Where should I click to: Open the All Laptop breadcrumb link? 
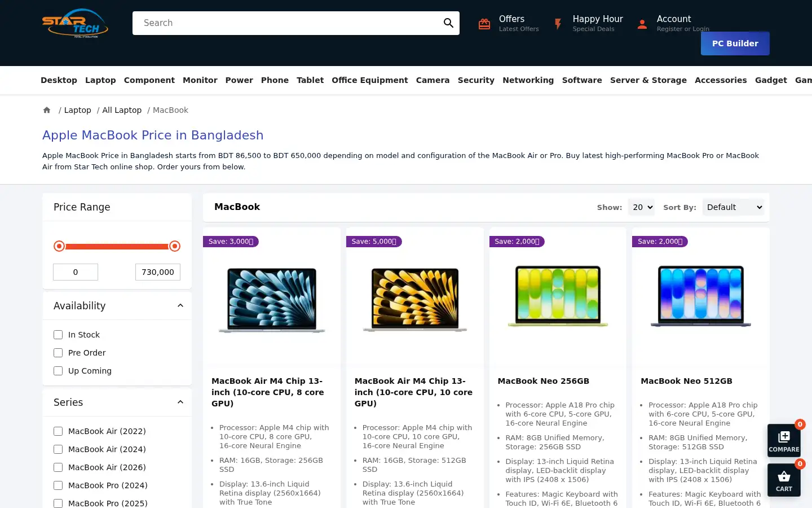click(x=122, y=110)
